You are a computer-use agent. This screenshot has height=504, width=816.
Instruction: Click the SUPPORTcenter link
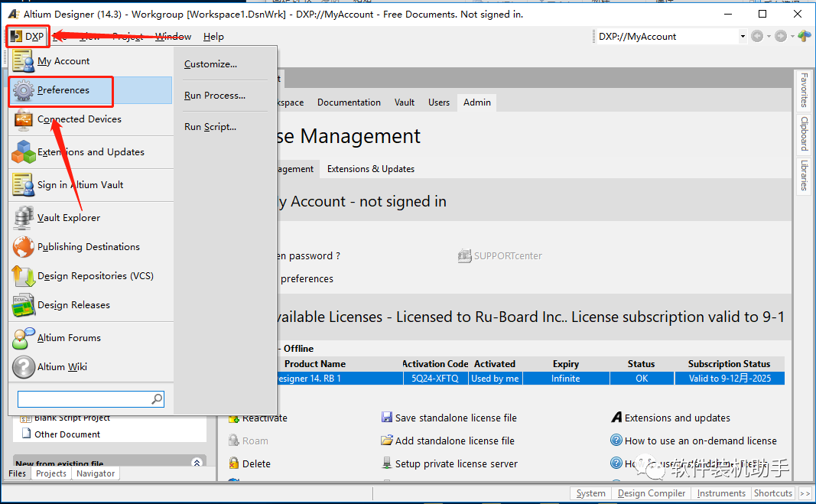pyautogui.click(x=507, y=255)
